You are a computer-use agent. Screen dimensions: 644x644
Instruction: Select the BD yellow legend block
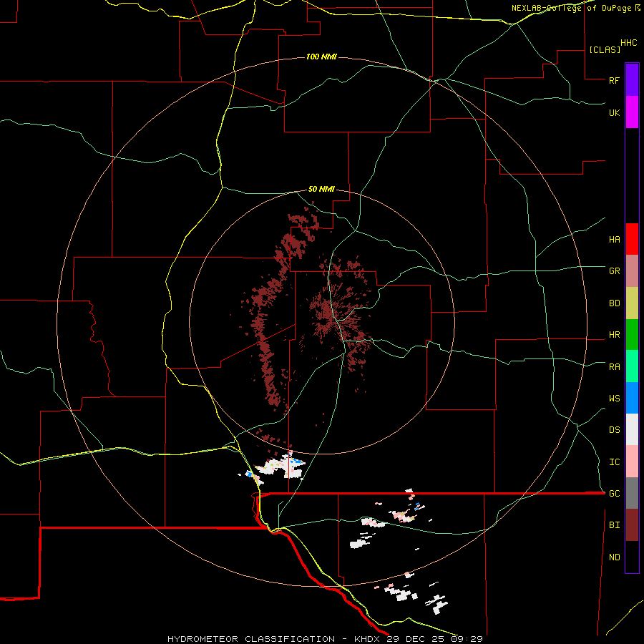click(x=632, y=303)
